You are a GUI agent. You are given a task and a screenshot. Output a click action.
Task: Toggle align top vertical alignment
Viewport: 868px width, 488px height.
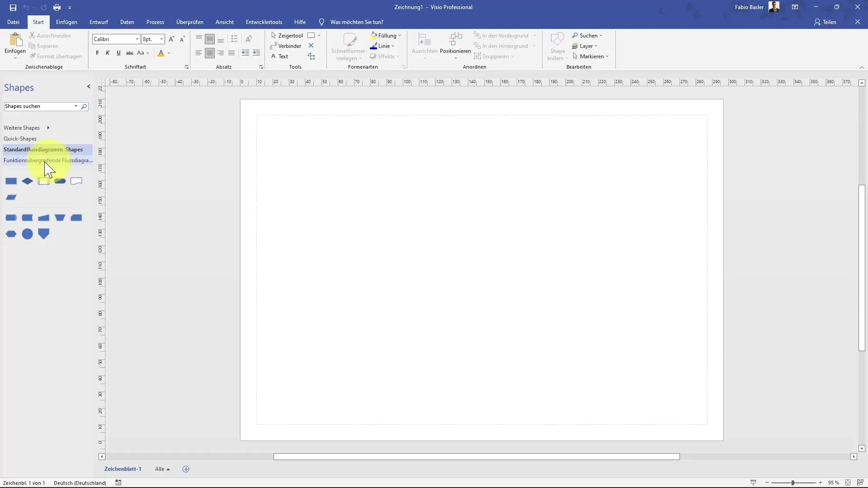pyautogui.click(x=198, y=39)
